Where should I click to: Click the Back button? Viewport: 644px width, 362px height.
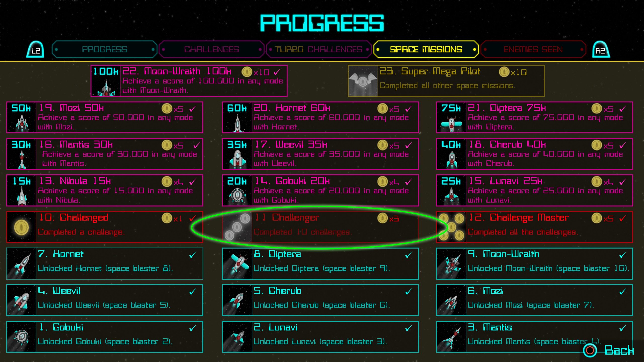[609, 350]
